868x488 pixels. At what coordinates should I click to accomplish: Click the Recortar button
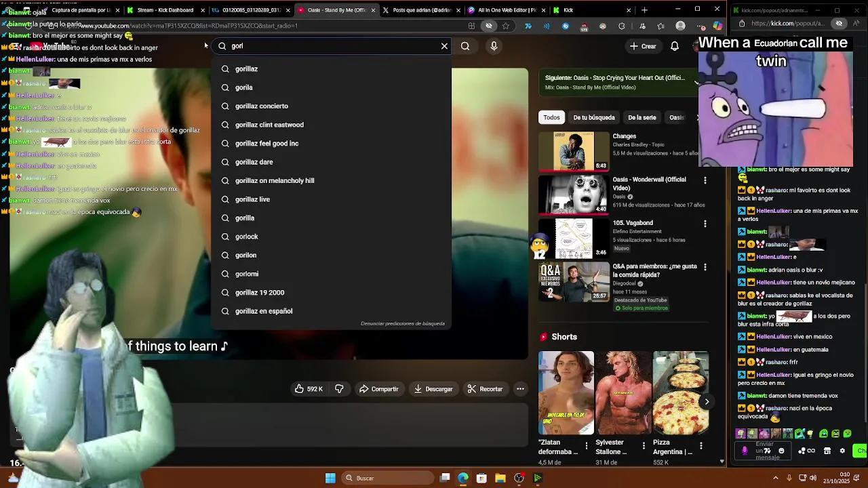click(486, 389)
